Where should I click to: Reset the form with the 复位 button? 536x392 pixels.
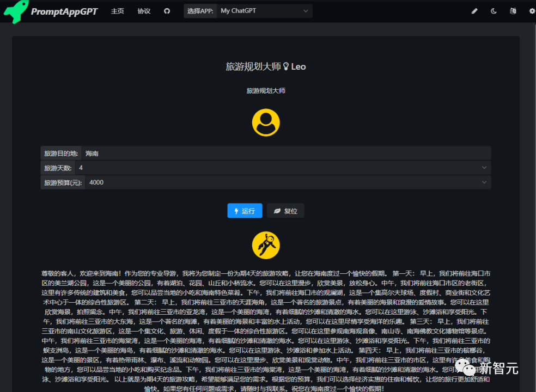pos(285,211)
